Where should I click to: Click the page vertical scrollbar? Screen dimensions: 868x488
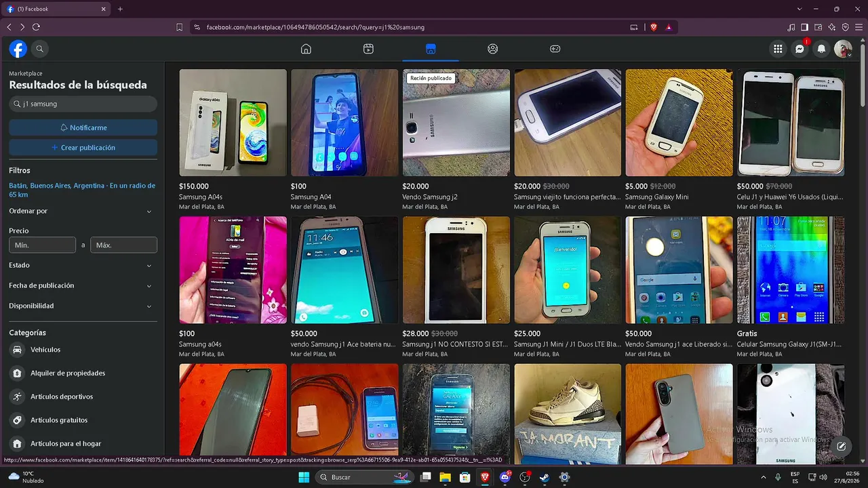point(863,75)
